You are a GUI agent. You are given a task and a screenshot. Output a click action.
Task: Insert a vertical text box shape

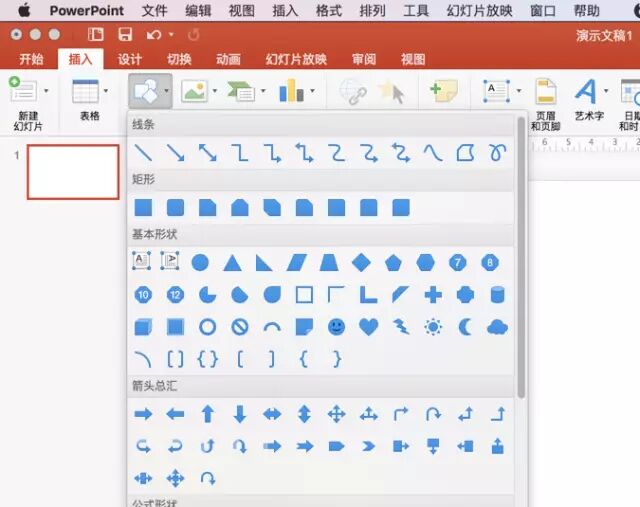point(170,260)
